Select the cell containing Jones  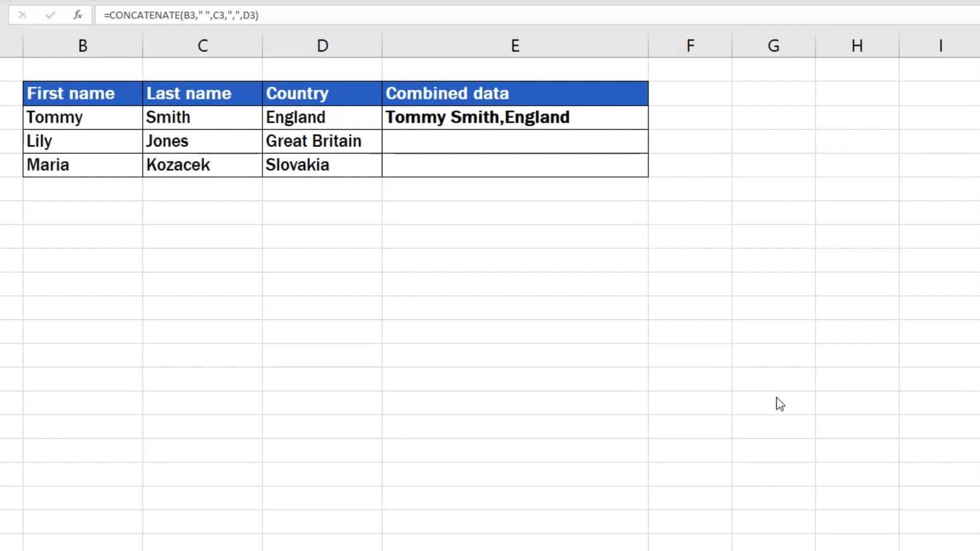coord(202,141)
